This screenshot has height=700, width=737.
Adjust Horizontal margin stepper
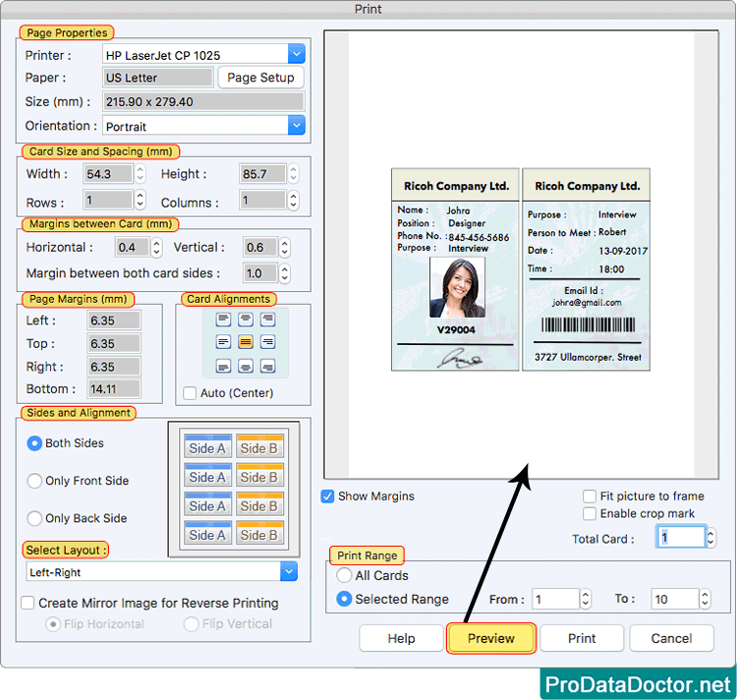point(156,248)
